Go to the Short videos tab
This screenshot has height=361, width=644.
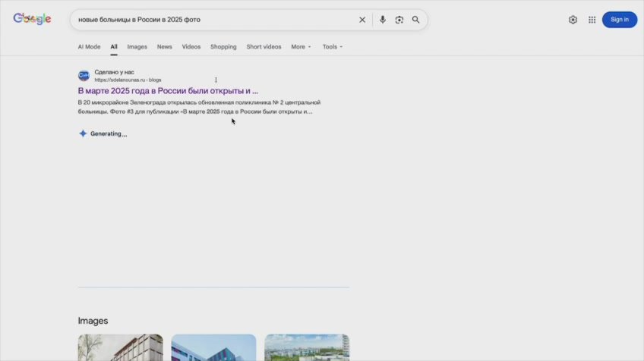[264, 47]
